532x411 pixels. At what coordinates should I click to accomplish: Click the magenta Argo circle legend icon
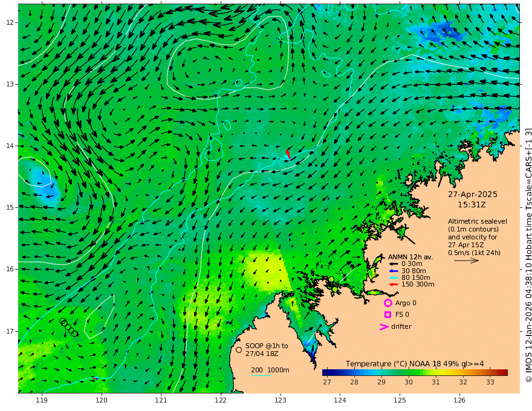pos(388,303)
